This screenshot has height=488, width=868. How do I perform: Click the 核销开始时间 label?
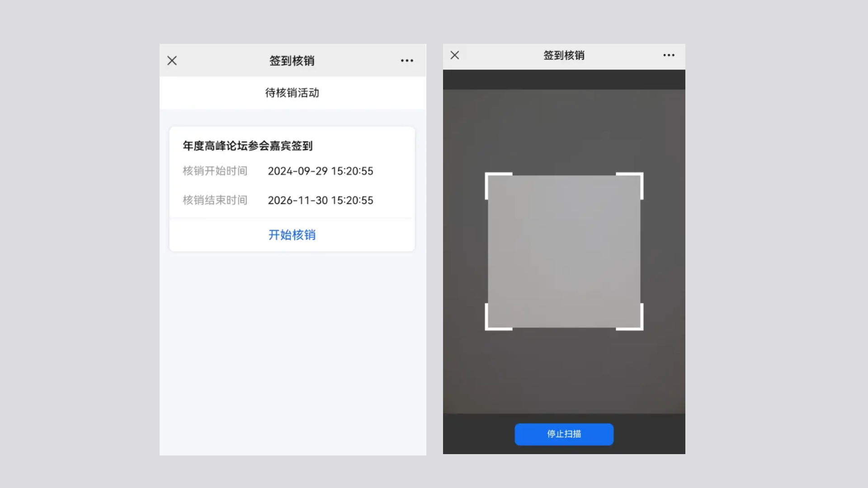[x=215, y=171]
